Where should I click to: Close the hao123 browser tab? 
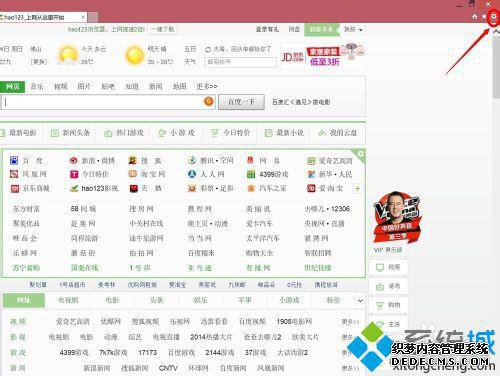83,17
